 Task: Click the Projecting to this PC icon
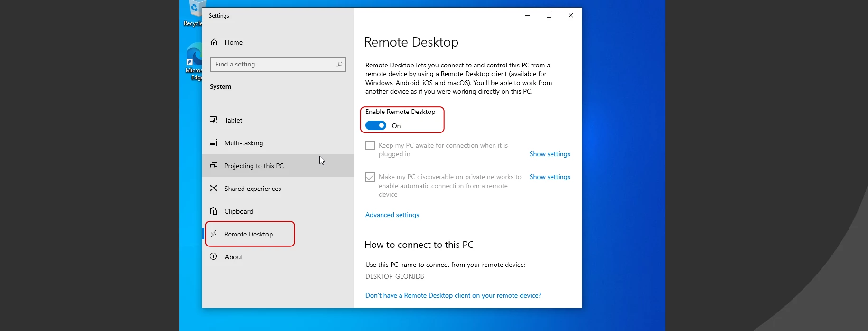coord(214,165)
